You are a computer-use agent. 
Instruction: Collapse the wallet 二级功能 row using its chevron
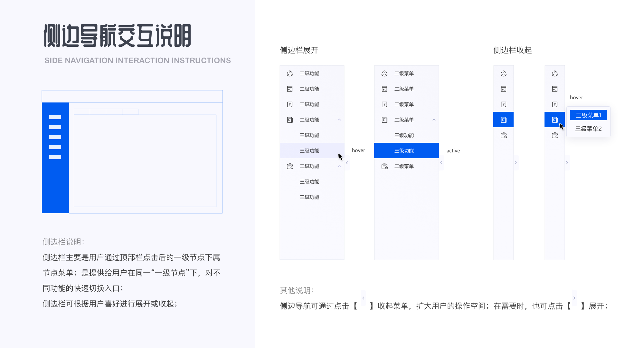[339, 166]
